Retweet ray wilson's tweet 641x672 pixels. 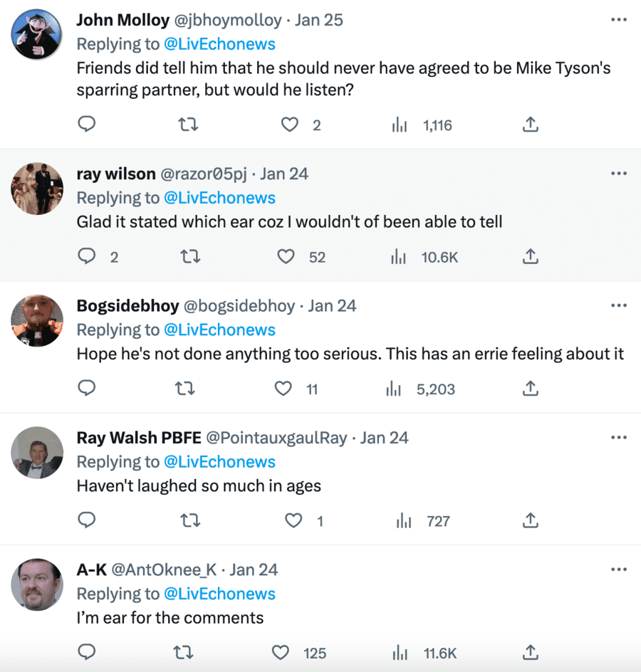pyautogui.click(x=187, y=257)
